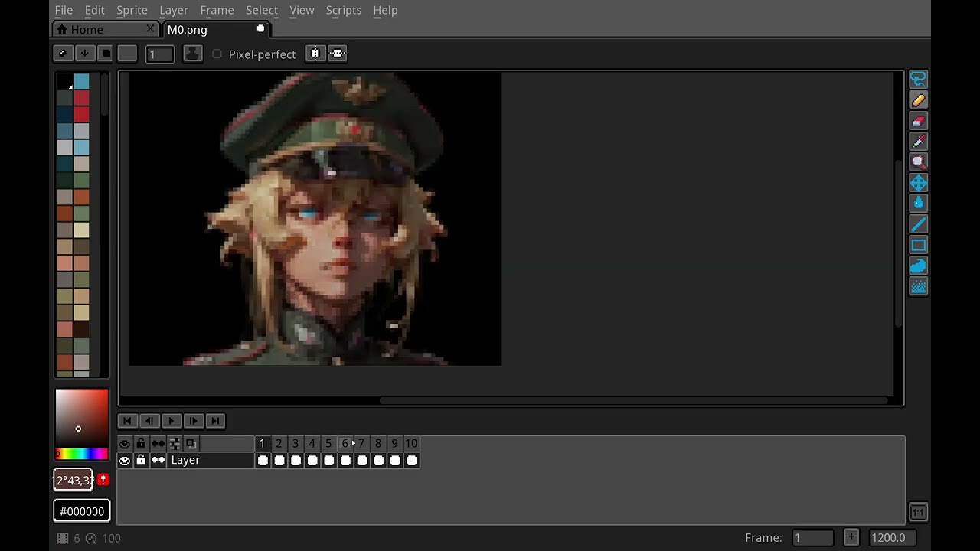Click the vertical symmetry icon
The width and height of the screenshot is (980, 551).
(x=338, y=54)
